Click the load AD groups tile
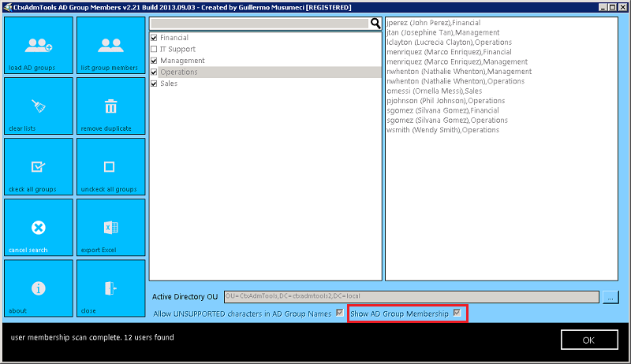The width and height of the screenshot is (631, 364). click(x=39, y=46)
